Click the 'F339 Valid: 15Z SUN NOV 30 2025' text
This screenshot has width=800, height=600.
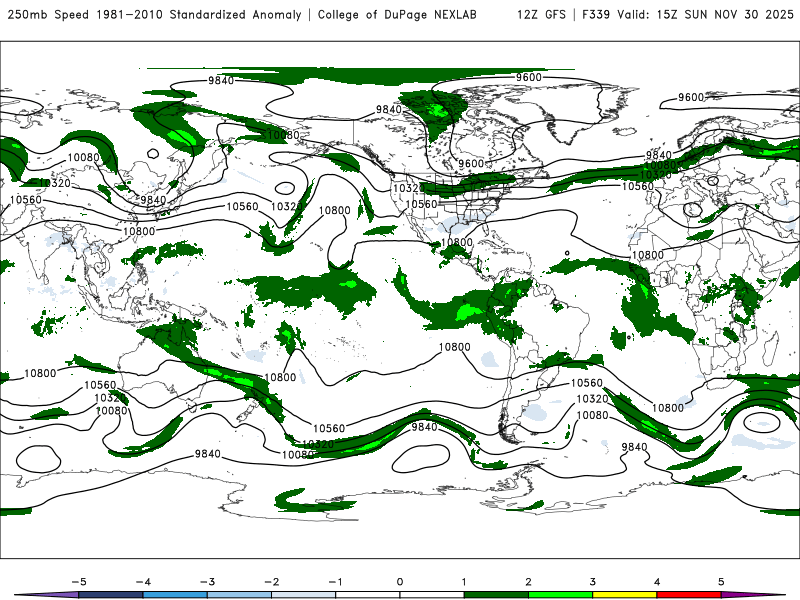tap(688, 14)
